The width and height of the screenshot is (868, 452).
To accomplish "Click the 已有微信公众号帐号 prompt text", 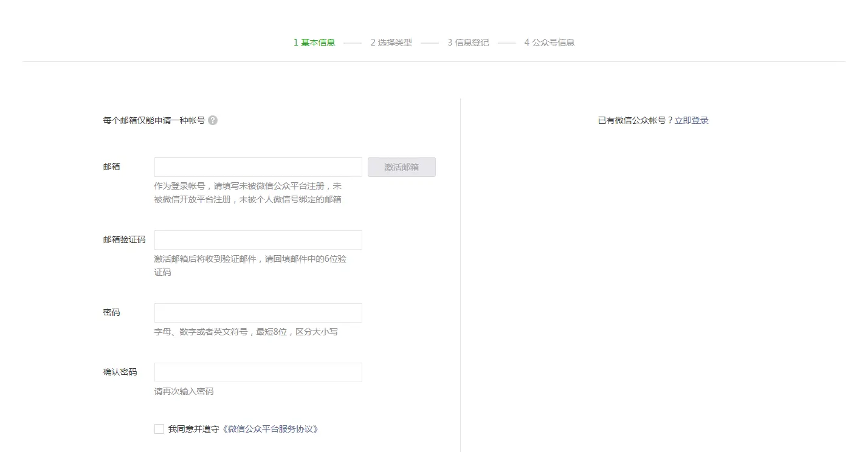I will (632, 120).
